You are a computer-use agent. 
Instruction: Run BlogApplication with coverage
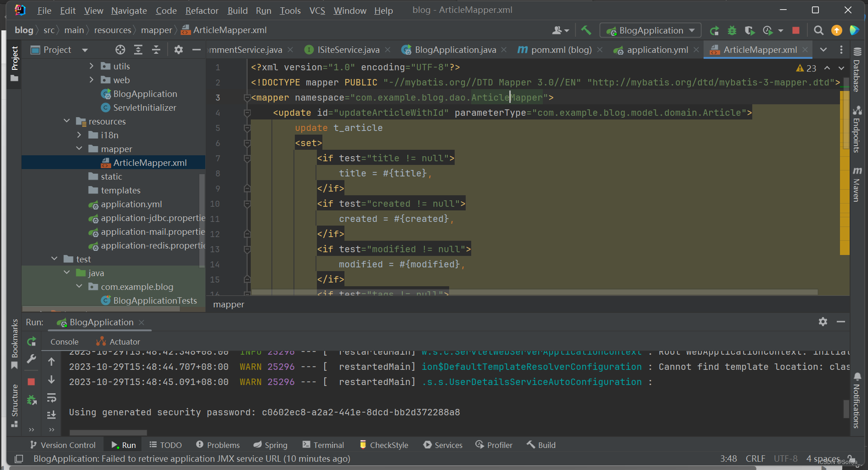tap(750, 30)
